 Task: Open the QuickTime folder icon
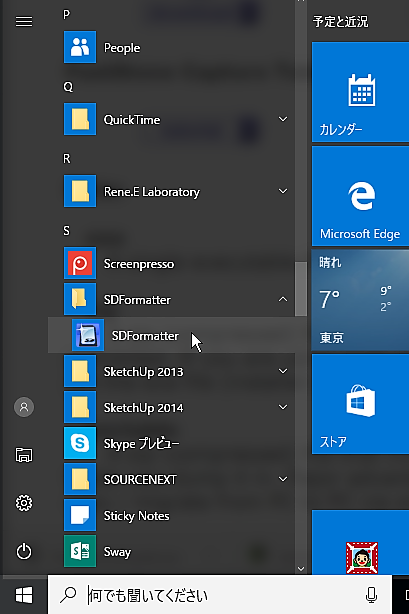tap(80, 119)
